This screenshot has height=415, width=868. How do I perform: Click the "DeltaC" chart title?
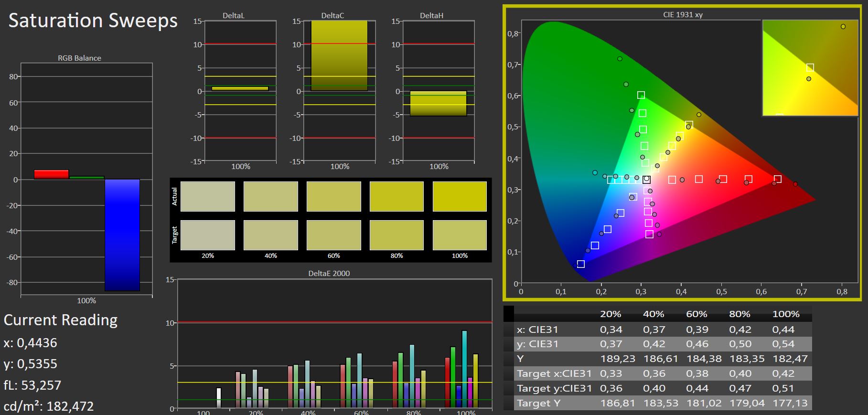pos(332,15)
